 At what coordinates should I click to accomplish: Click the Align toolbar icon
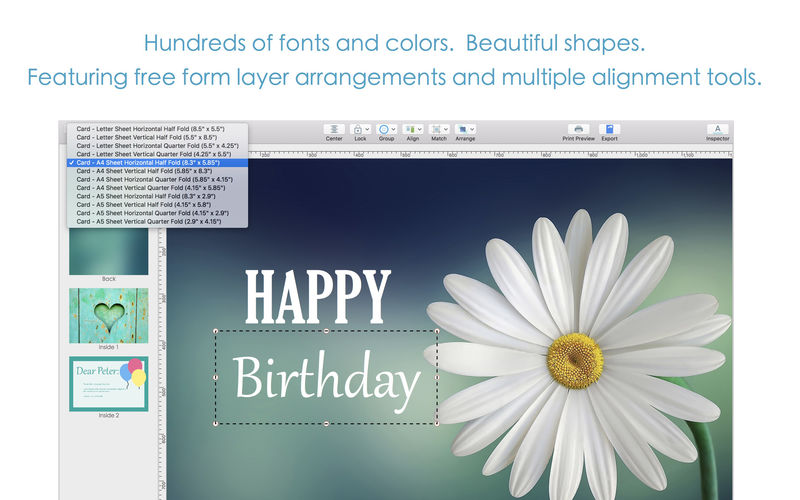pos(410,129)
